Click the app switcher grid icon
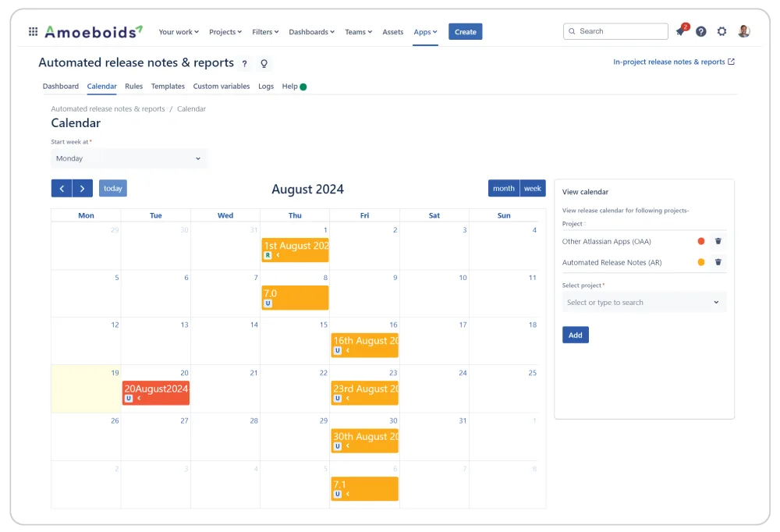Screen dimensions: 780x532 32,30
